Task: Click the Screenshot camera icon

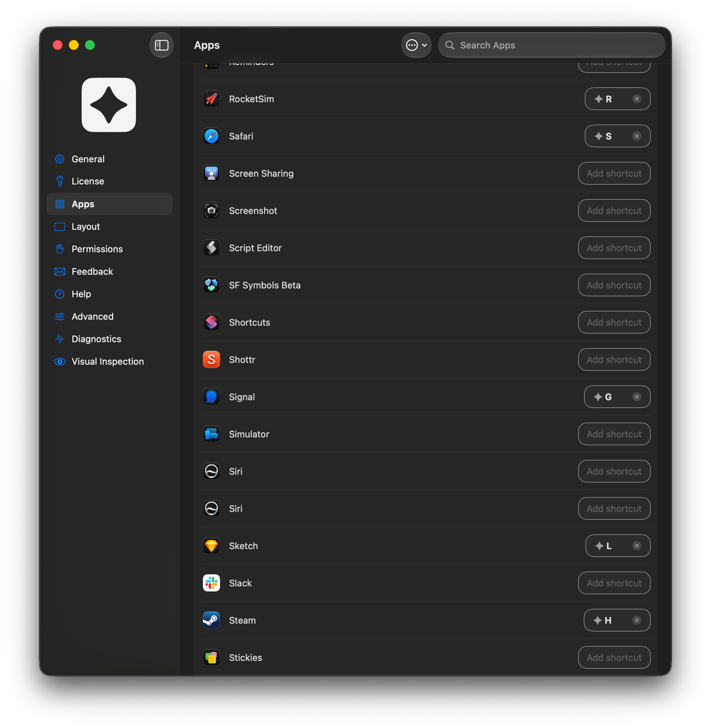Action: [x=211, y=211]
